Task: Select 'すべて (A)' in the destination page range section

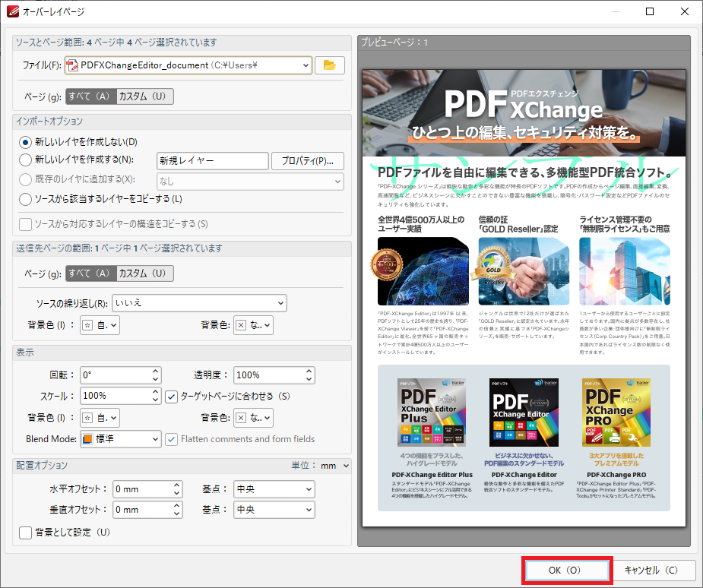Action: point(91,273)
